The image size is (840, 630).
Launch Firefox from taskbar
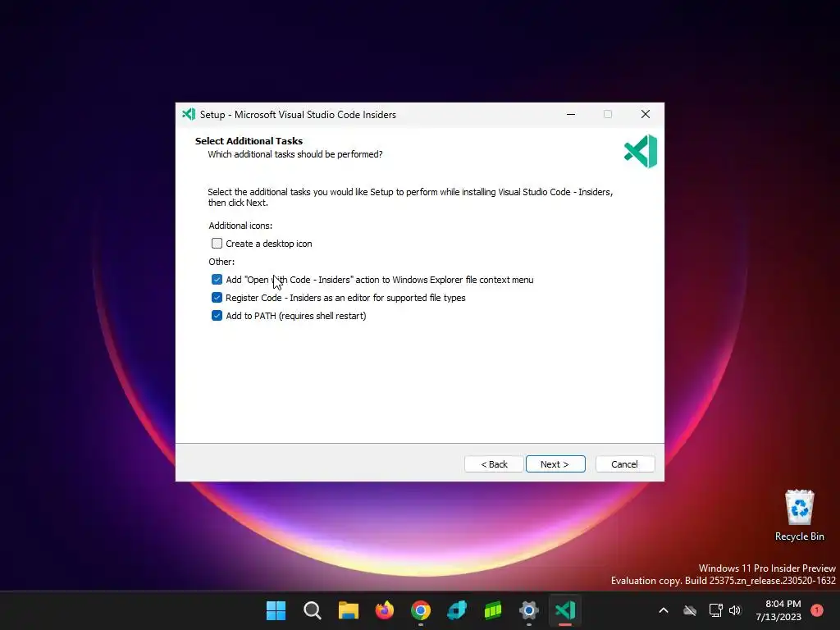point(385,610)
